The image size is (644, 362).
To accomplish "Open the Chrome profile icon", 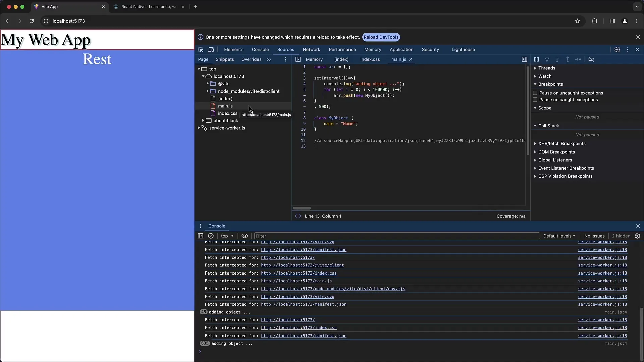I will pyautogui.click(x=624, y=21).
